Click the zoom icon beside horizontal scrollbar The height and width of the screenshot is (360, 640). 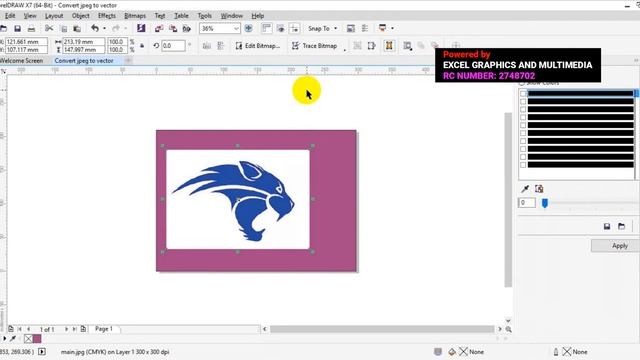tap(509, 329)
